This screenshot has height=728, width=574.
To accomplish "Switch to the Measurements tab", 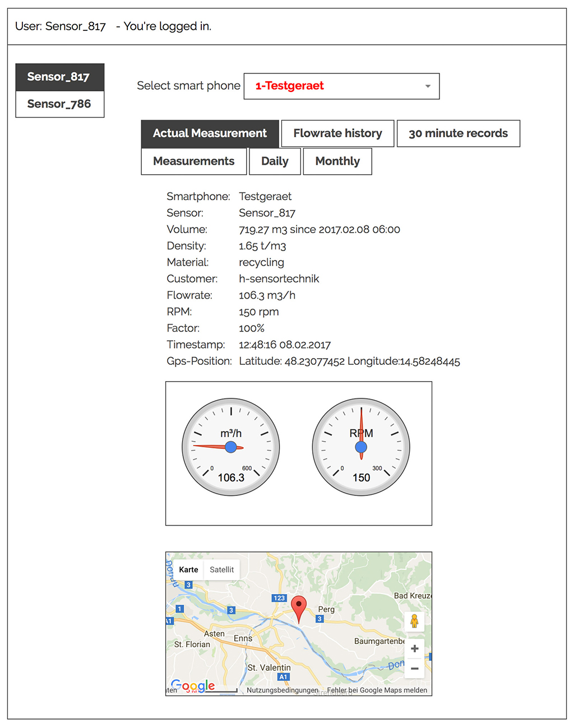I will click(x=194, y=161).
